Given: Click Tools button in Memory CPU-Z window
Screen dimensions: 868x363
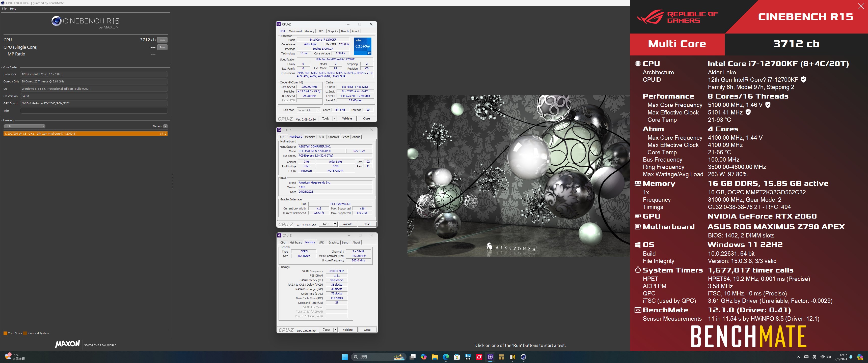Looking at the screenshot, I should (x=326, y=330).
